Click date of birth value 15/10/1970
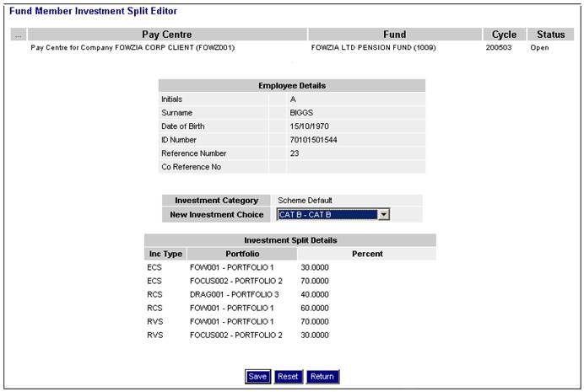Viewport: 584px width, 392px height. (x=309, y=126)
